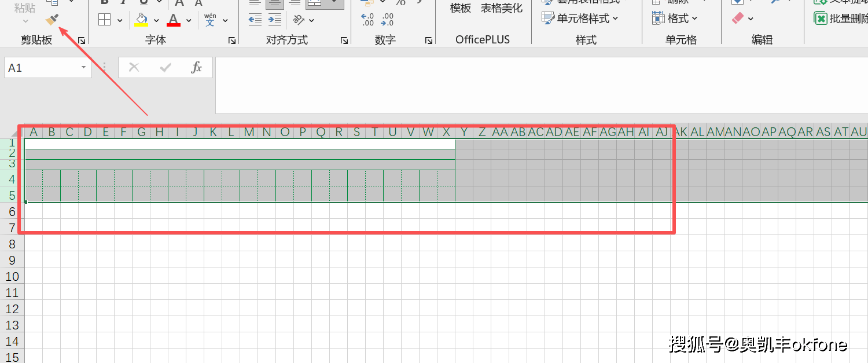Image resolution: width=868 pixels, height=363 pixels.
Task: Click the text orientation icon
Action: [x=299, y=20]
